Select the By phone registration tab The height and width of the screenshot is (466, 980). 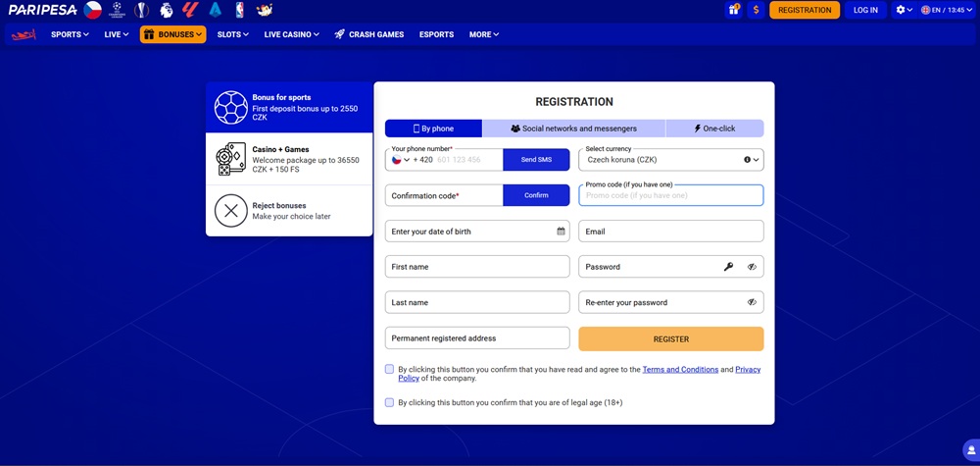(x=433, y=129)
